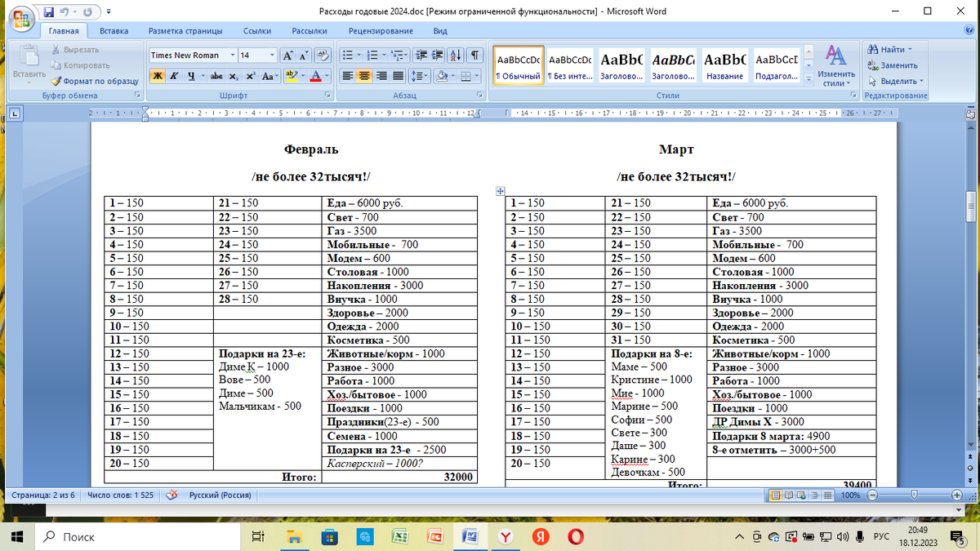Click the Shrink Font icon
980x551 pixels.
303,56
